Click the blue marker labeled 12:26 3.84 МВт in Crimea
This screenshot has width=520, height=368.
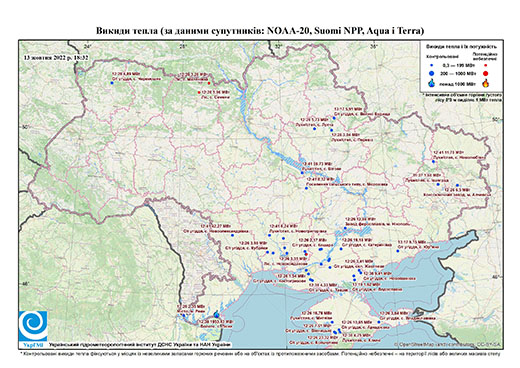(x=379, y=322)
